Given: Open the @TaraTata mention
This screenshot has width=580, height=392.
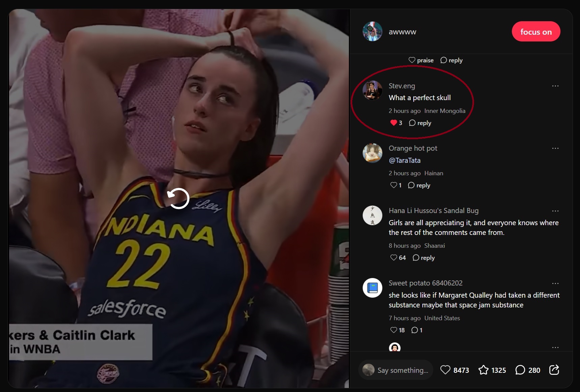Looking at the screenshot, I should tap(405, 160).
